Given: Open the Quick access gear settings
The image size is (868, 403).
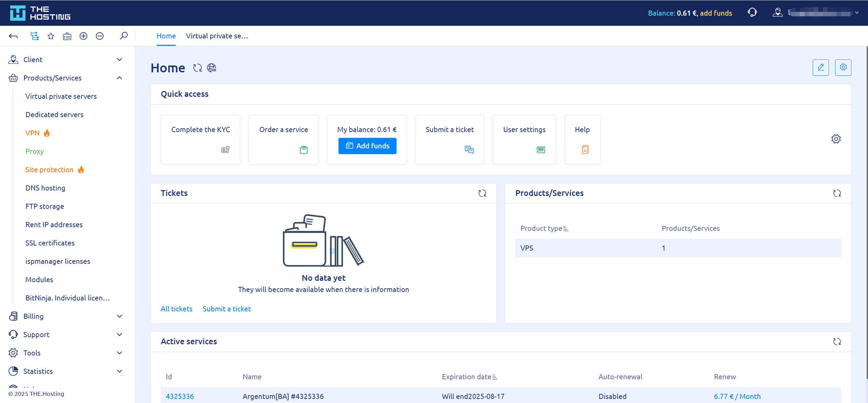Looking at the screenshot, I should [x=836, y=139].
